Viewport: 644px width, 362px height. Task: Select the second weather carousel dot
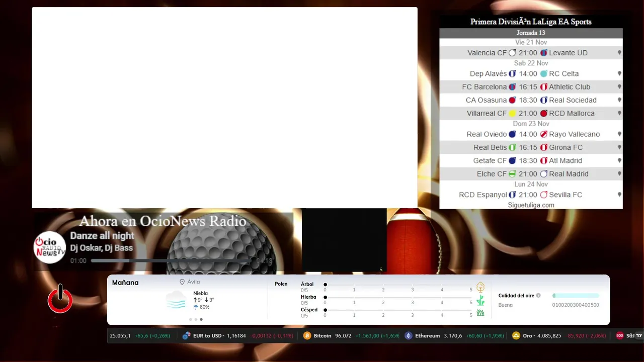tap(196, 319)
